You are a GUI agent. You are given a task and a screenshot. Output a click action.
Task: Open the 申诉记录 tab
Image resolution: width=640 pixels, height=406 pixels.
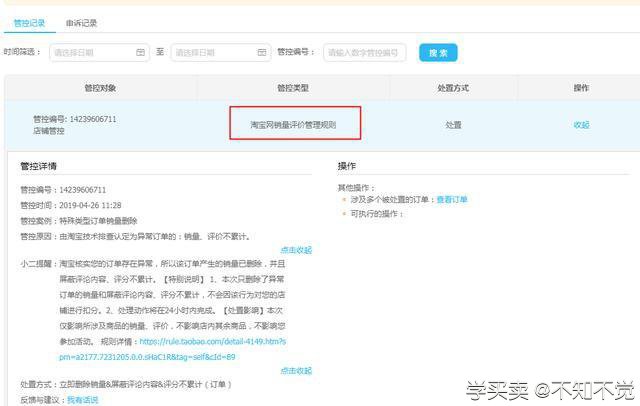(81, 23)
